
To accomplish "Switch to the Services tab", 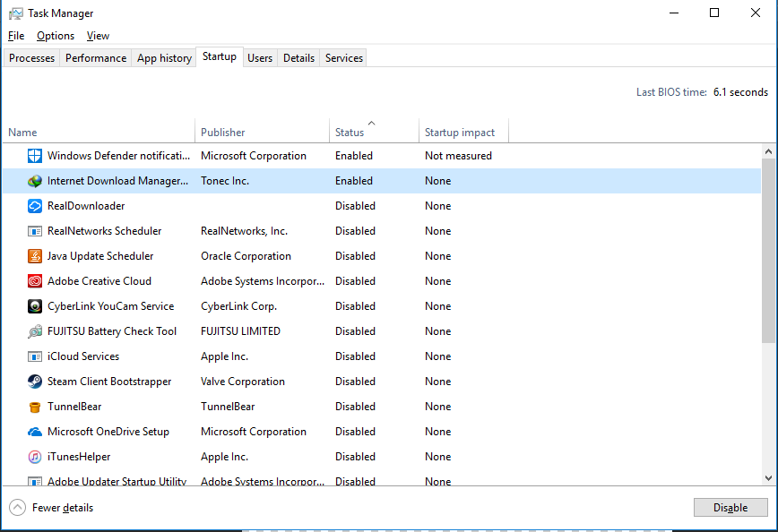I will tap(344, 58).
